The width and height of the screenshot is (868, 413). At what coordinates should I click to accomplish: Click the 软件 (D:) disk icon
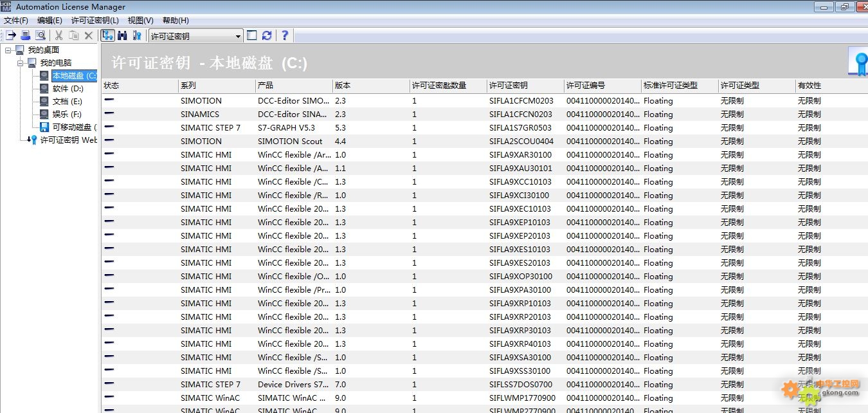tap(44, 89)
